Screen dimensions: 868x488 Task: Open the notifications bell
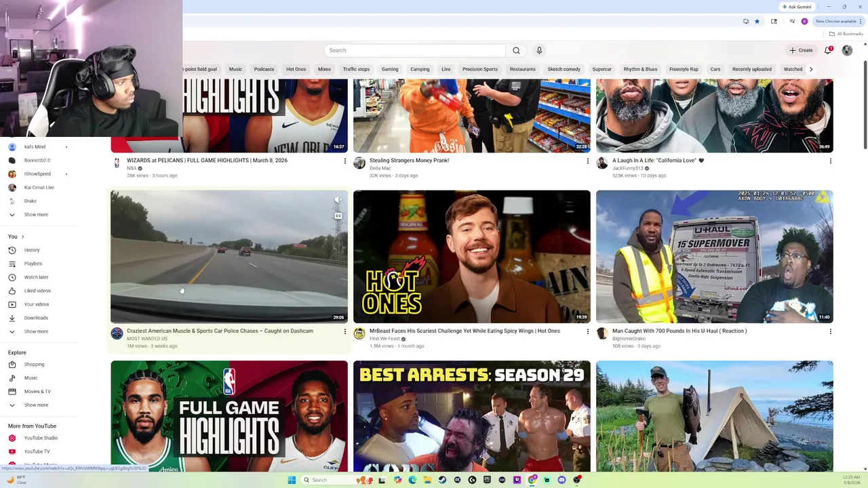point(828,50)
